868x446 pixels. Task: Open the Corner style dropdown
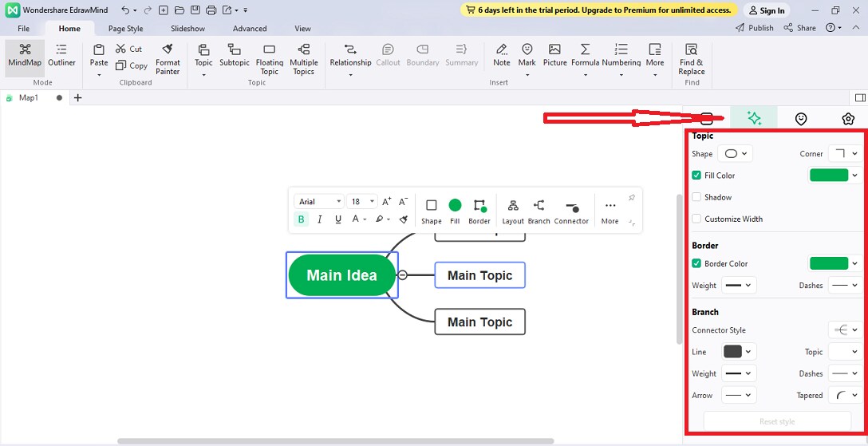[x=845, y=154]
